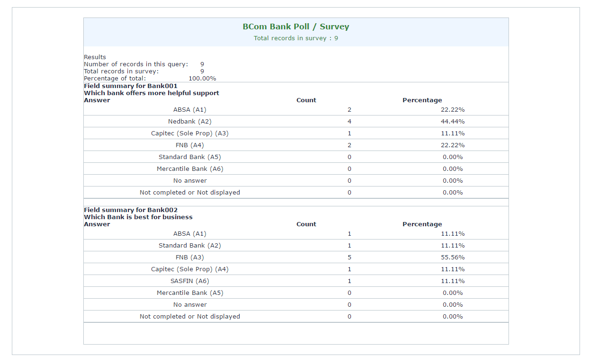Click Capitec (Sole Prop) (A4) answer
This screenshot has width=598, height=364.
click(x=190, y=269)
